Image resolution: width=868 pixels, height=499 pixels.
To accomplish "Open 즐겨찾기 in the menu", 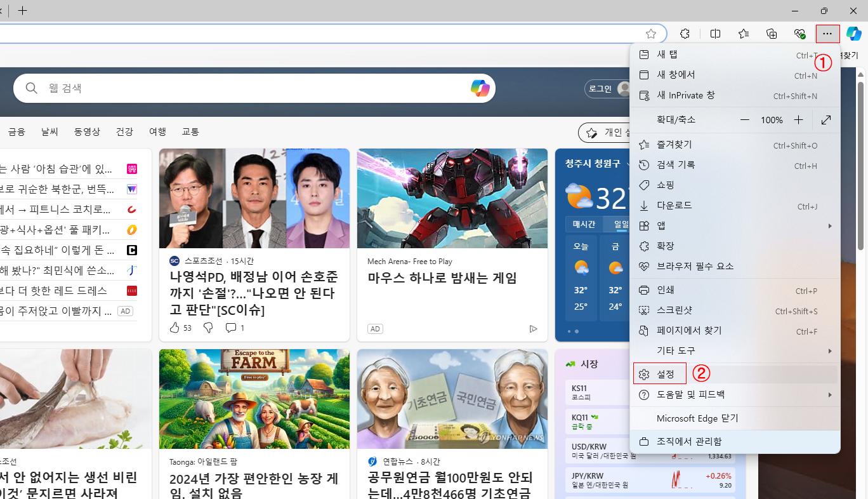I will tap(735, 145).
